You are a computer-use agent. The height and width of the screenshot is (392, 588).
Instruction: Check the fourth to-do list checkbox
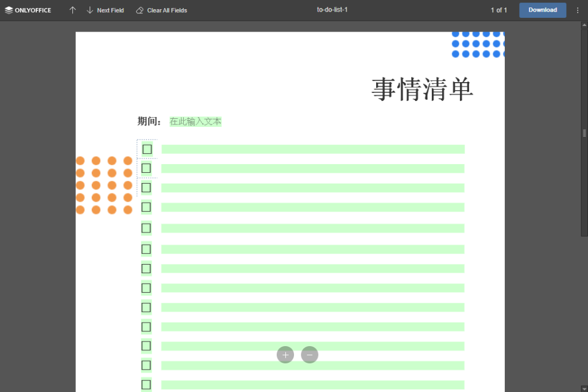click(x=146, y=207)
